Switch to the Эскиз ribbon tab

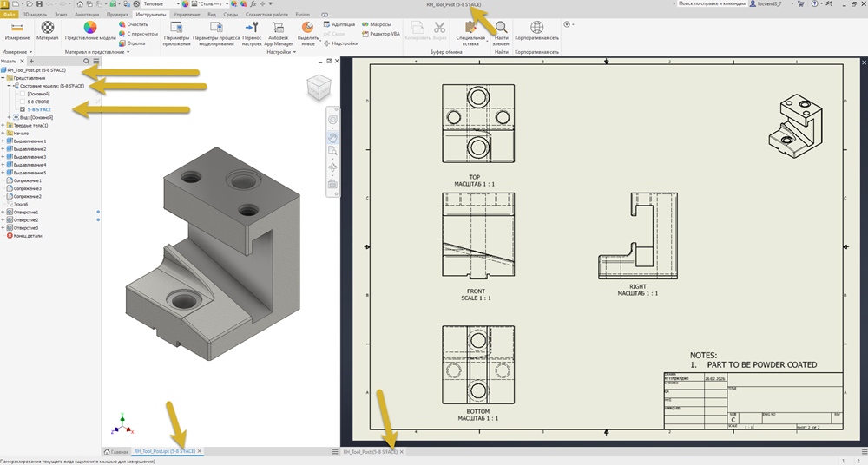coord(61,15)
